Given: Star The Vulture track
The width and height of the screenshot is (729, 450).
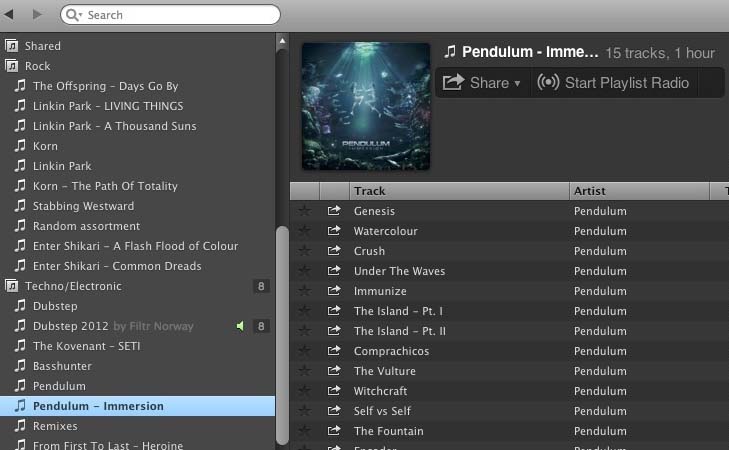Looking at the screenshot, I should point(305,371).
